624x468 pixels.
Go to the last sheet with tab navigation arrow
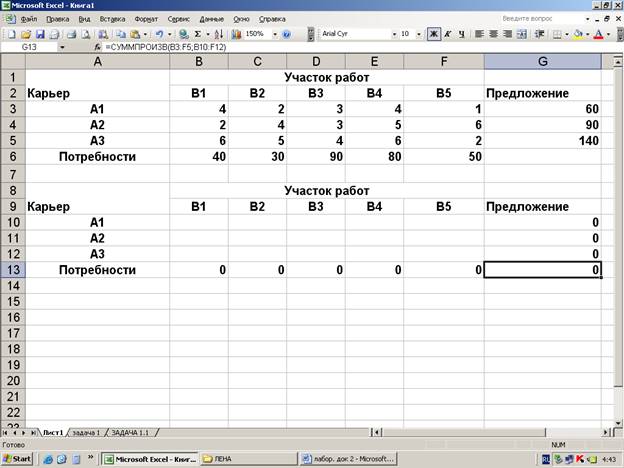click(x=33, y=433)
